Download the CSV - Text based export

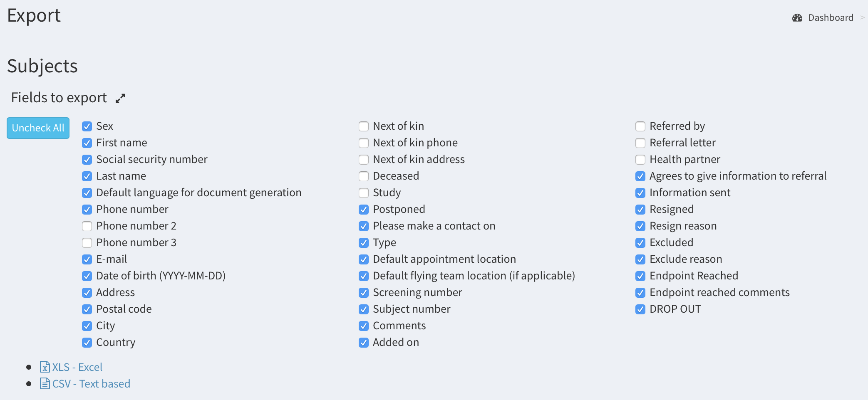(x=91, y=384)
